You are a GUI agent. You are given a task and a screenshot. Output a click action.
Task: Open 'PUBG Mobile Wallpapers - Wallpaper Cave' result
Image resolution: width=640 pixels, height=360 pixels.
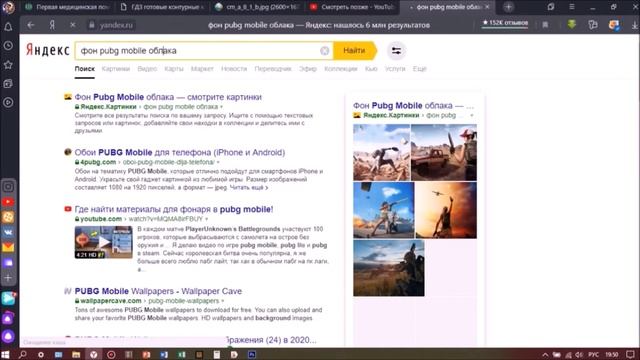158,291
